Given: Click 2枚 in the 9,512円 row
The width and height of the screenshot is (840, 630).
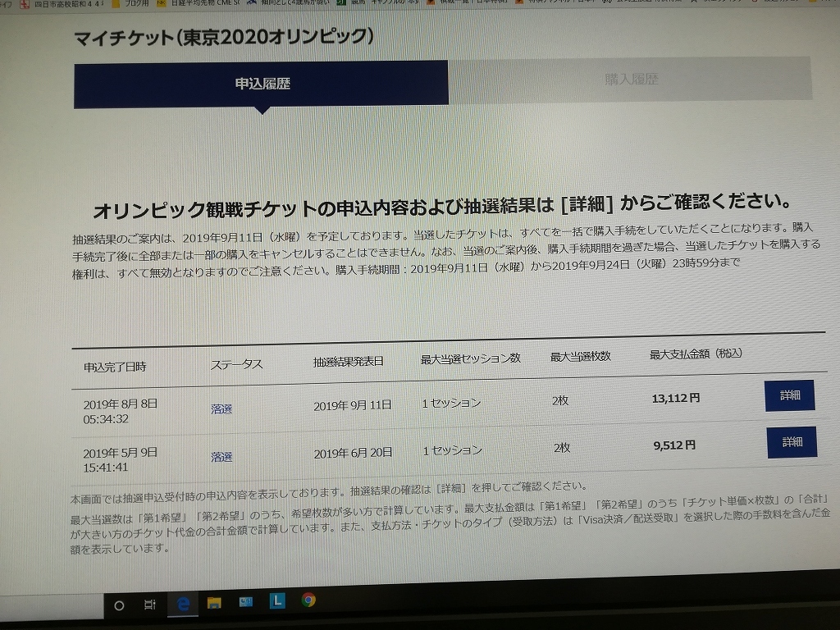Looking at the screenshot, I should (x=561, y=448).
